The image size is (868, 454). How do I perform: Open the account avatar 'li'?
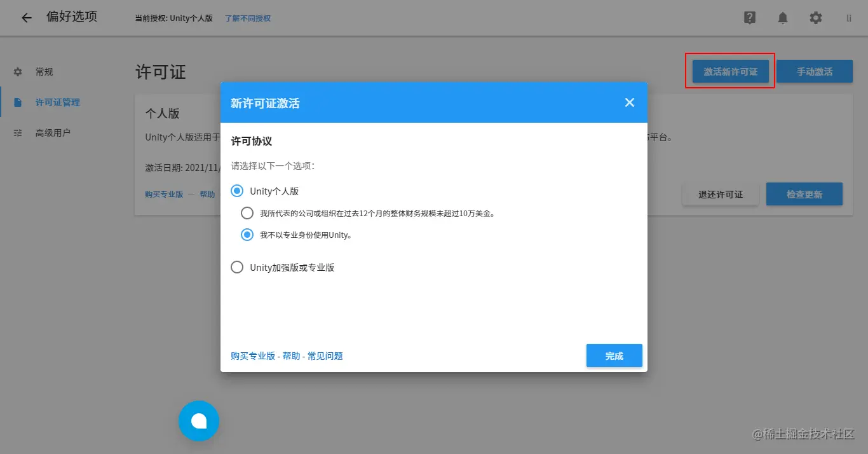[x=849, y=18]
